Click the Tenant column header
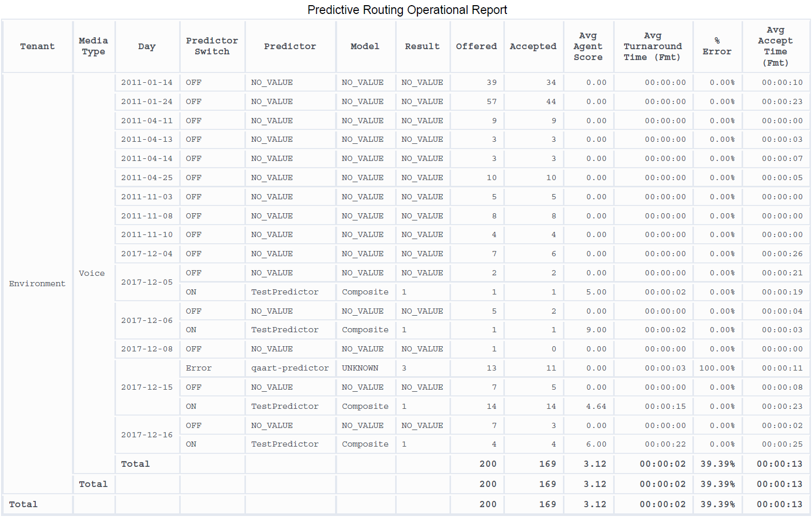This screenshot has height=517, width=812. [x=37, y=47]
